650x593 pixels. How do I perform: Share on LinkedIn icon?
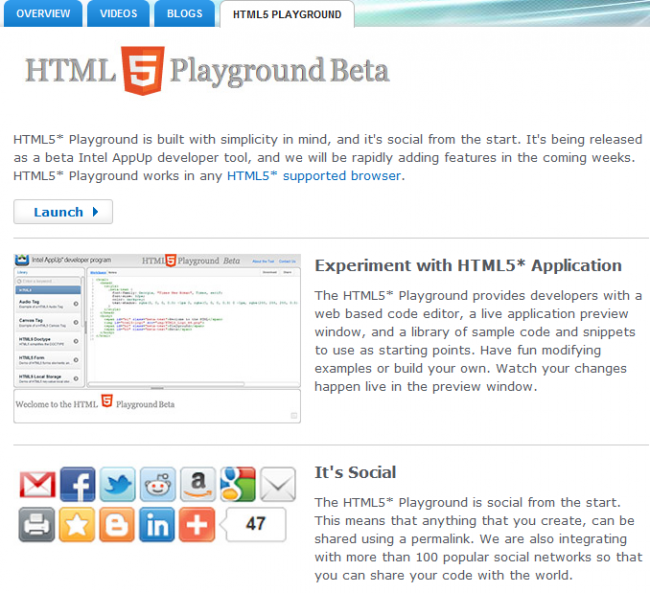(x=157, y=524)
